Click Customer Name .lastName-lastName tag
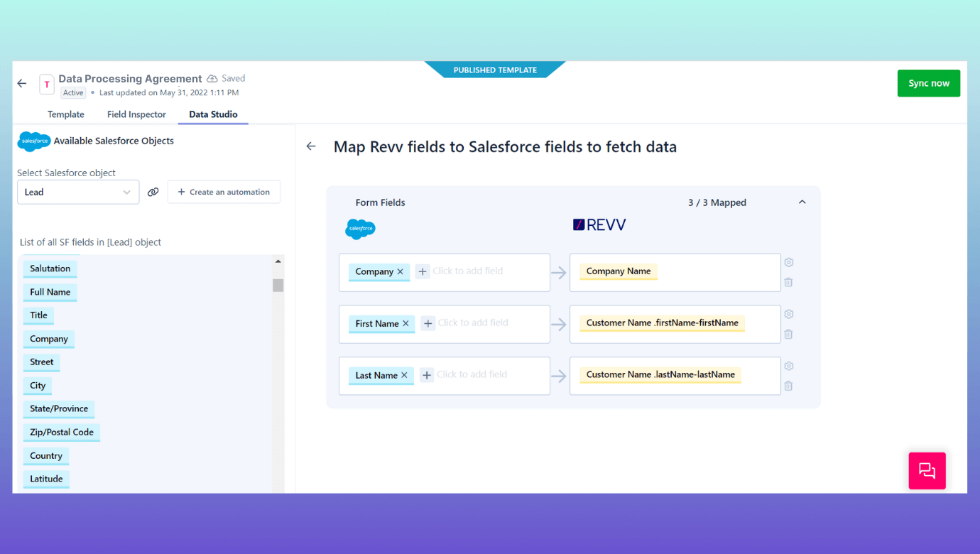980x554 pixels. click(660, 375)
